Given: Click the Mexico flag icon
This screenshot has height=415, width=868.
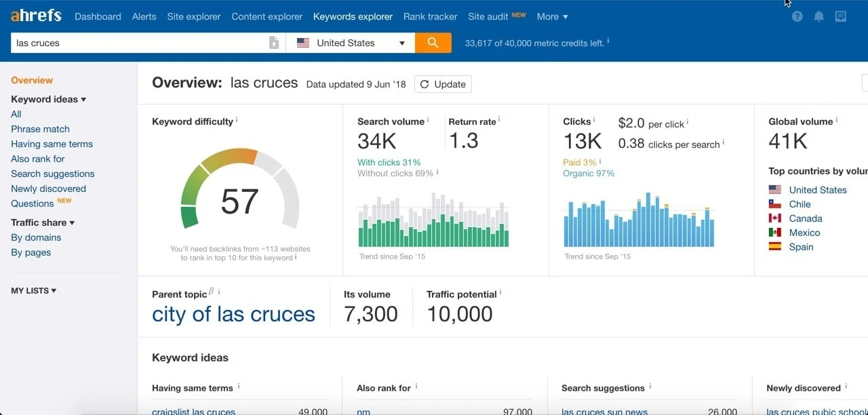Looking at the screenshot, I should 774,233.
